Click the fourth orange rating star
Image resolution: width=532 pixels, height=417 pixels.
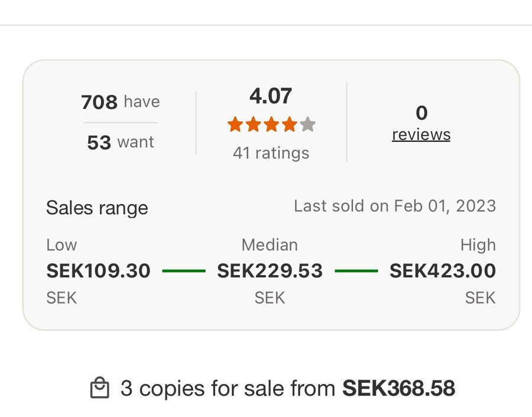point(289,125)
